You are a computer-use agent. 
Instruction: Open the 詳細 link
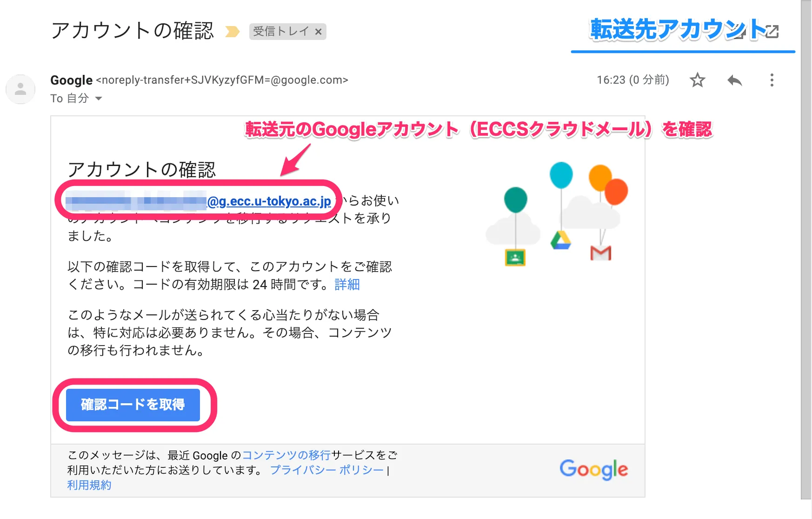coord(347,284)
